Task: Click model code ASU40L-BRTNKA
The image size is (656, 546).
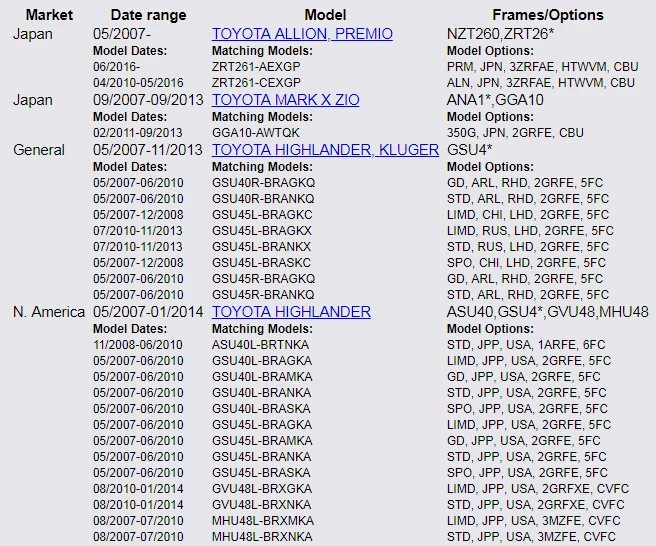Action: click(x=260, y=345)
